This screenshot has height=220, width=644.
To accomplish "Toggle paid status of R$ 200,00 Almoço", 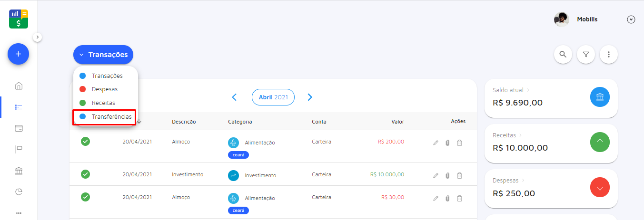I will pyautogui.click(x=85, y=141).
